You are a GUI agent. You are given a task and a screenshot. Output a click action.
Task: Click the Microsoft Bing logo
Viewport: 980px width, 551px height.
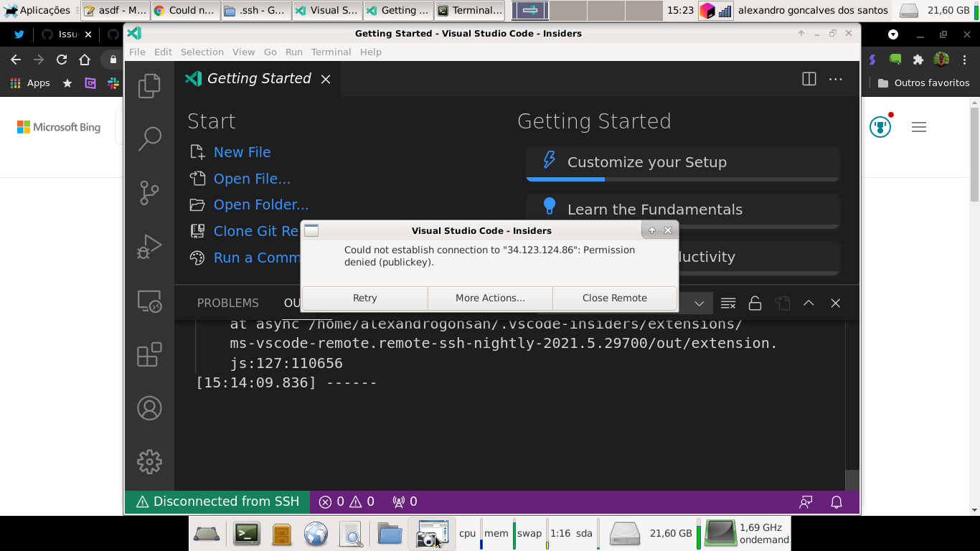pyautogui.click(x=59, y=127)
